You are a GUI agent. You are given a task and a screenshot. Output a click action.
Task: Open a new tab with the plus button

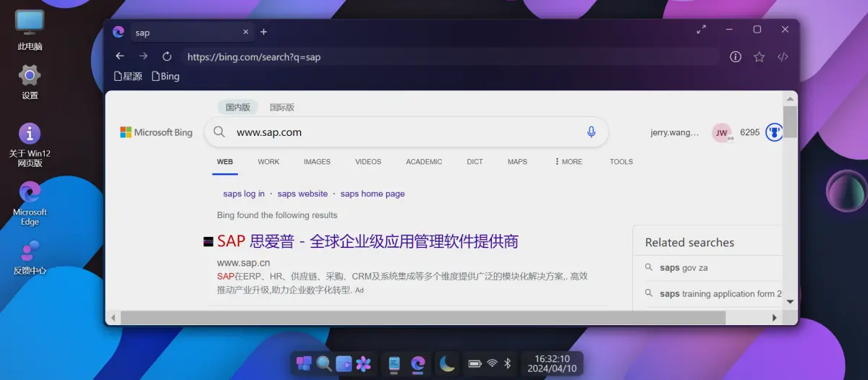(x=263, y=32)
